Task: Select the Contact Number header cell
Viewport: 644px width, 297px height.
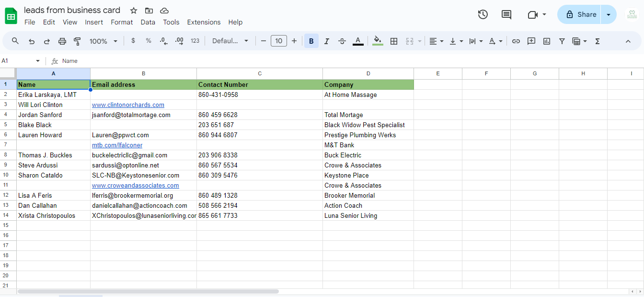Action: point(260,84)
